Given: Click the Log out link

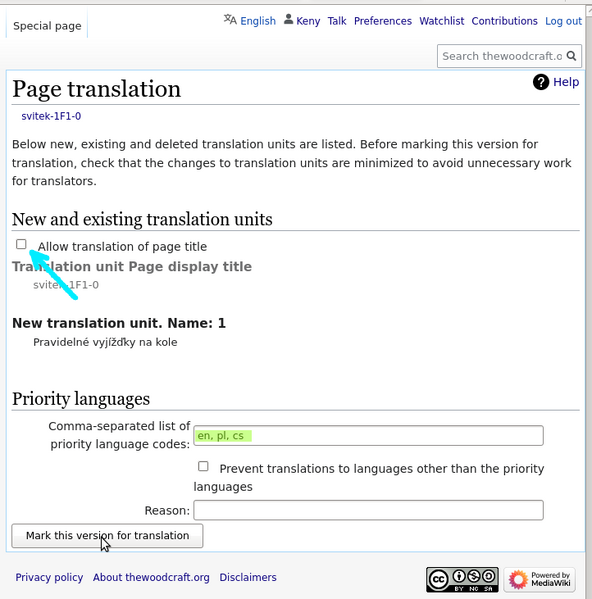Looking at the screenshot, I should [563, 21].
